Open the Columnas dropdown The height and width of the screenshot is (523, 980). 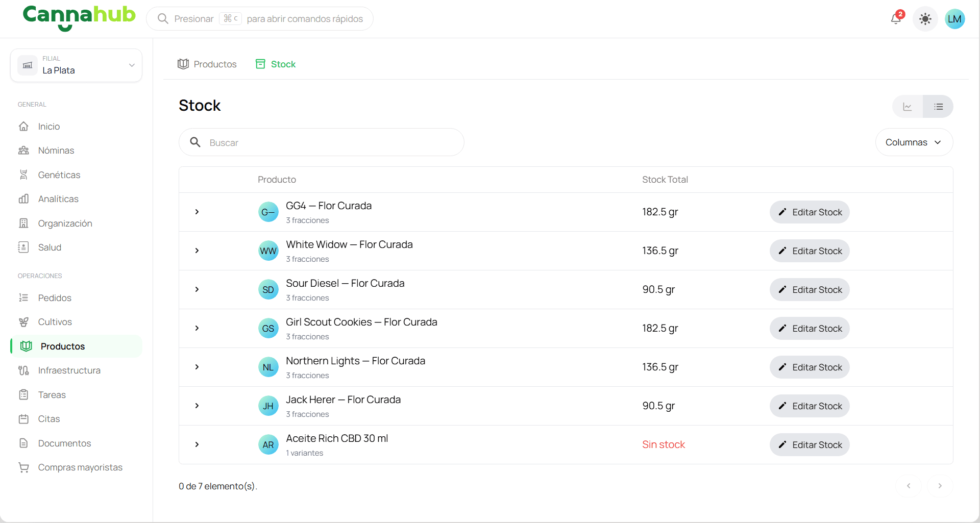[914, 142]
